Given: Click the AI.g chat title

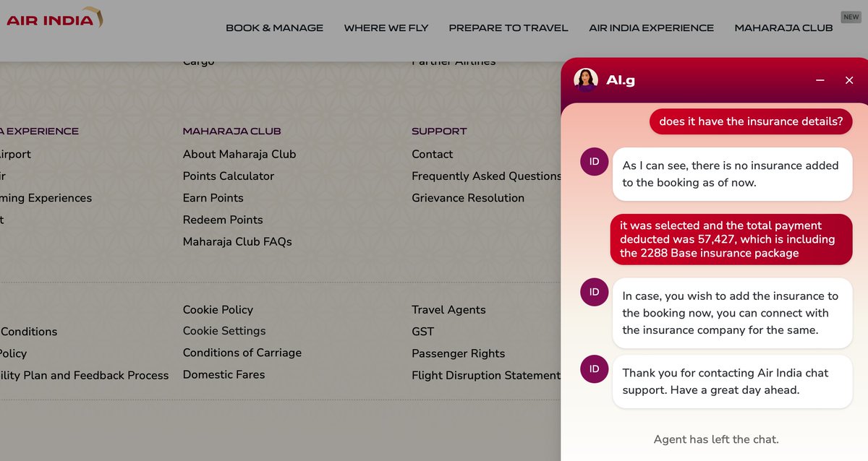Looking at the screenshot, I should (621, 80).
